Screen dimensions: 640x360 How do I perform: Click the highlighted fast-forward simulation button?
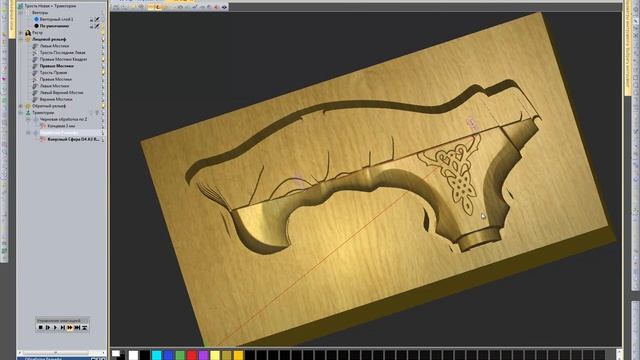coord(70,327)
